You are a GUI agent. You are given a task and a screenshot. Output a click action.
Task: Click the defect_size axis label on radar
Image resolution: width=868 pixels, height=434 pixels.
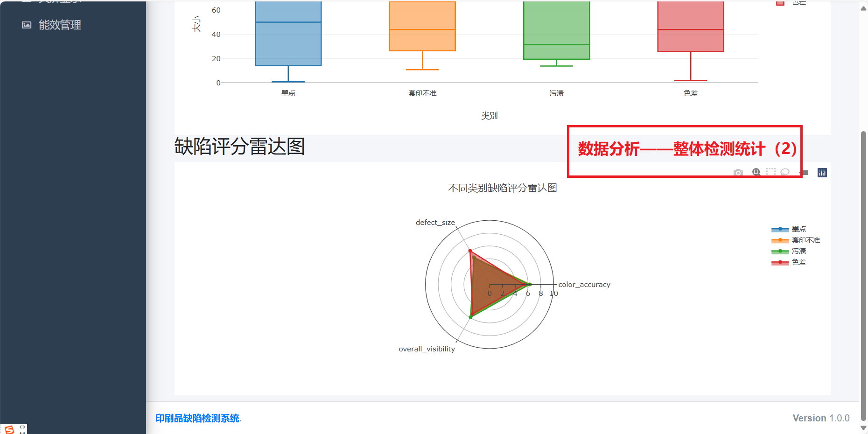435,223
